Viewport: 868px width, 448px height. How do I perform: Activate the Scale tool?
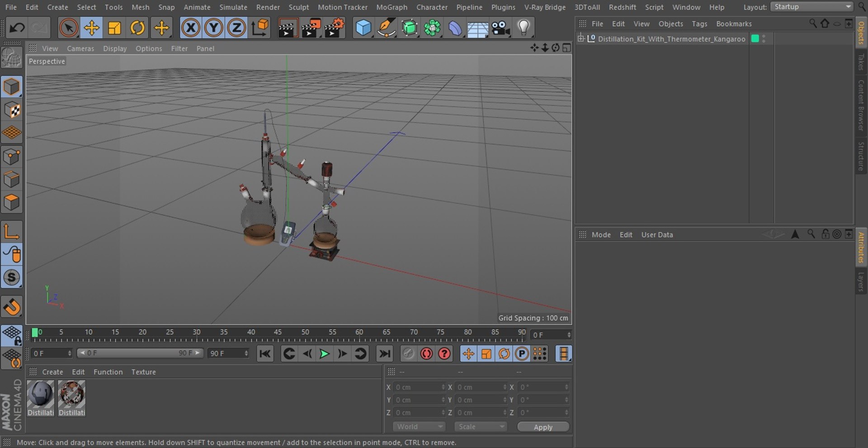coord(114,28)
